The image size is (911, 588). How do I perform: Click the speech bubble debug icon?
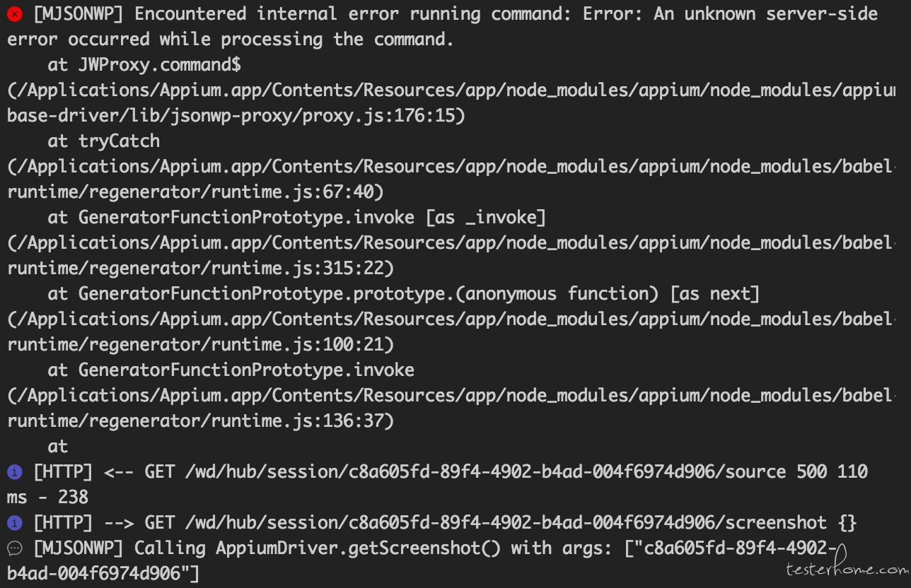(14, 548)
